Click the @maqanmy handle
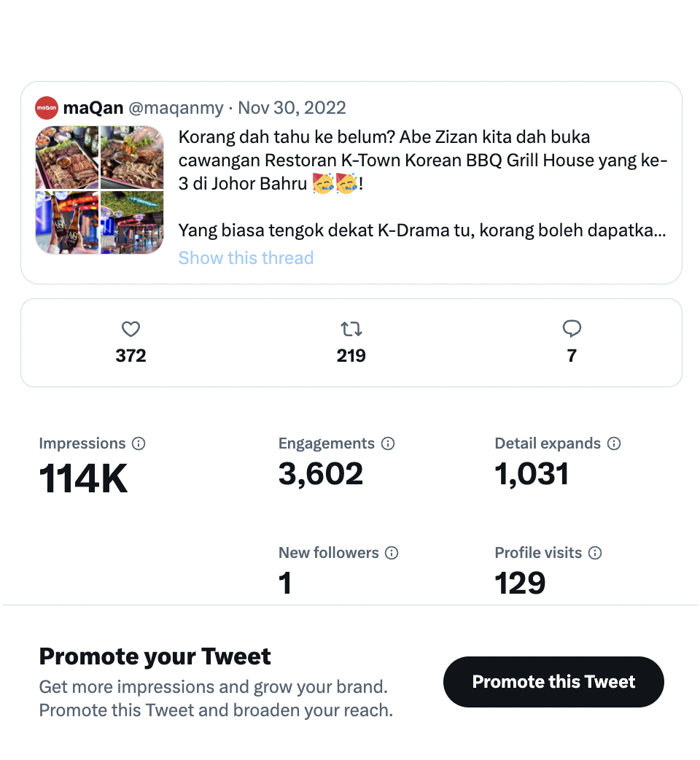Screen dimensions: 700x760 (176, 108)
